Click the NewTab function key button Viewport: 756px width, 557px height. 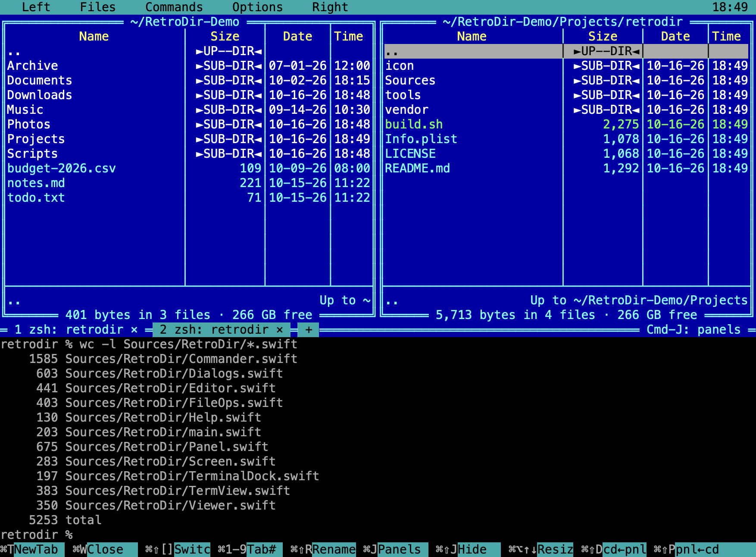point(32,550)
